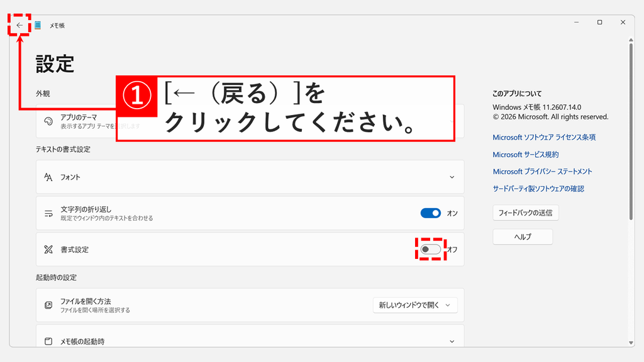Click the app theme palette icon
The height and width of the screenshot is (362, 644).
48,121
